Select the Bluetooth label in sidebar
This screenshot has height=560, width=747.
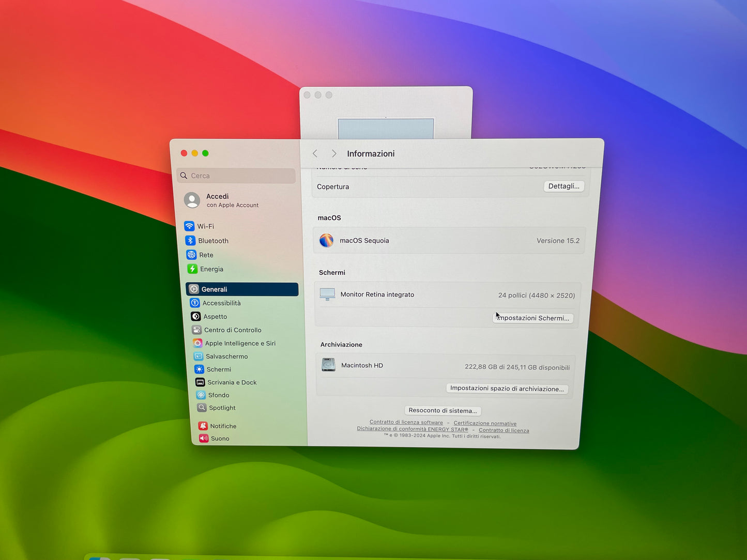(x=214, y=241)
